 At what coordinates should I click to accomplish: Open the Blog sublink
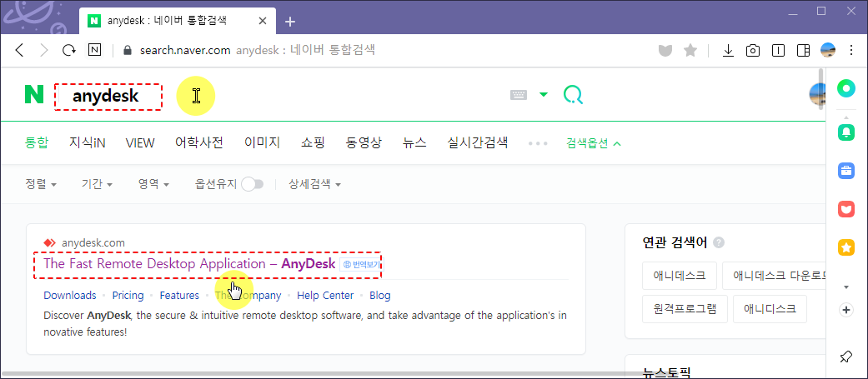(380, 296)
